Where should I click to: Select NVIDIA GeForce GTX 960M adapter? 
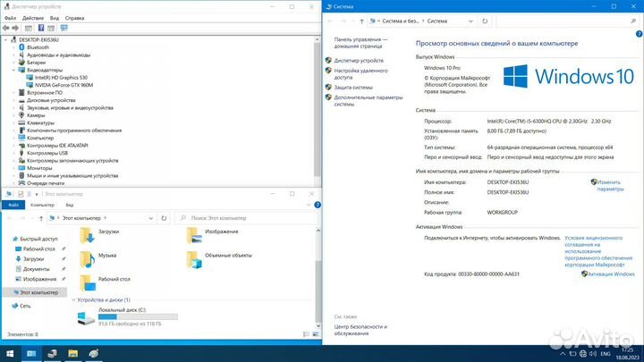[64, 85]
